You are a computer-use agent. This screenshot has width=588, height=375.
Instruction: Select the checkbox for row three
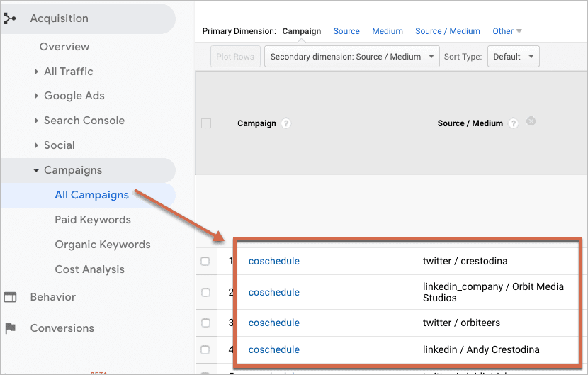coord(205,323)
